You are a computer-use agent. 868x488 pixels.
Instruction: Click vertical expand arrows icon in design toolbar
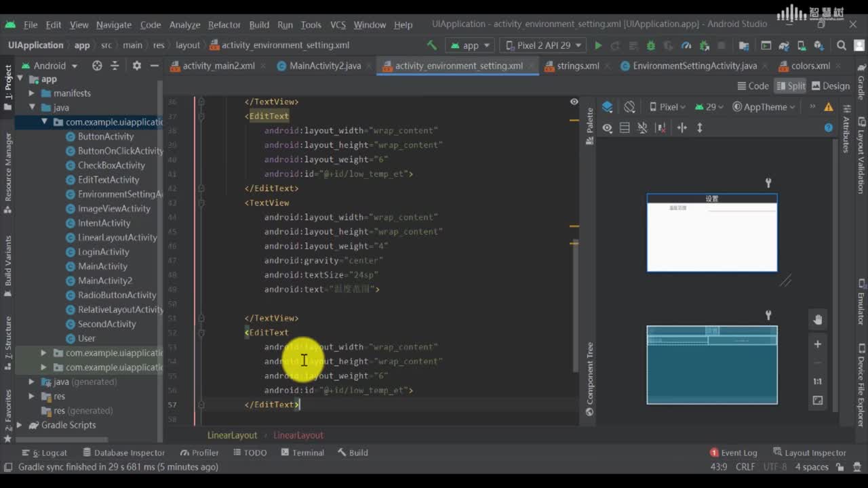pyautogui.click(x=700, y=127)
